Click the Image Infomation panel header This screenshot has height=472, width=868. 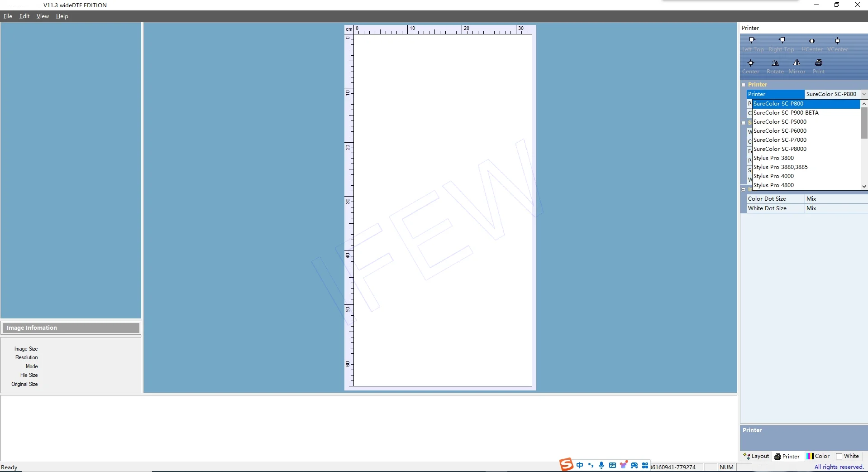pos(71,328)
